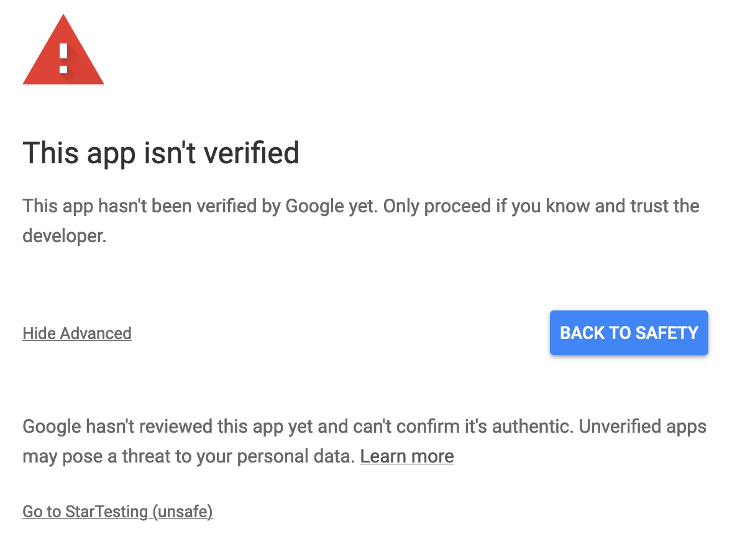Click the word "SAFETY" on the blue button

[667, 333]
